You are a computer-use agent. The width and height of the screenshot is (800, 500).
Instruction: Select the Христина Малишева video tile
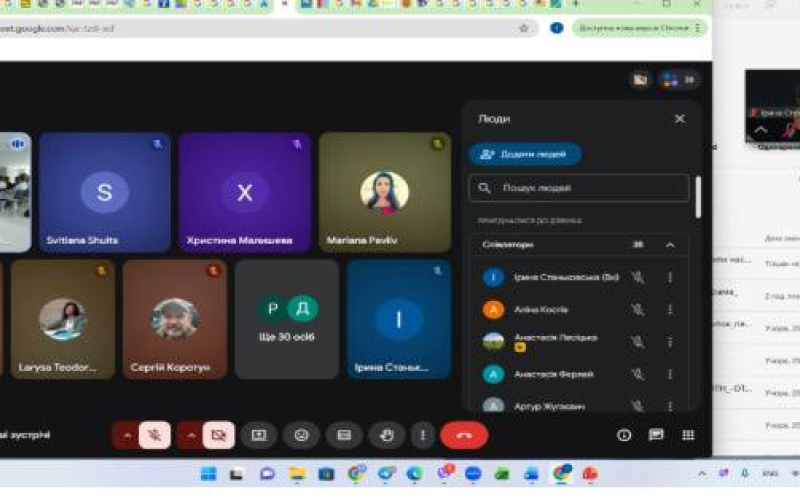tap(245, 192)
